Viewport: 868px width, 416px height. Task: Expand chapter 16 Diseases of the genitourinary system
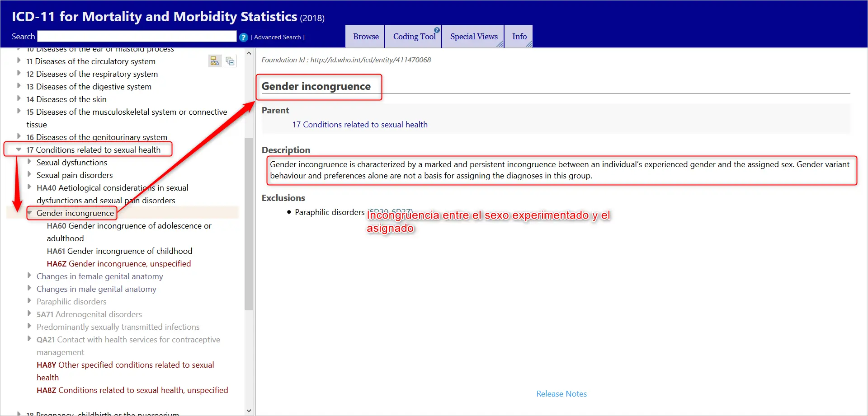(x=19, y=136)
